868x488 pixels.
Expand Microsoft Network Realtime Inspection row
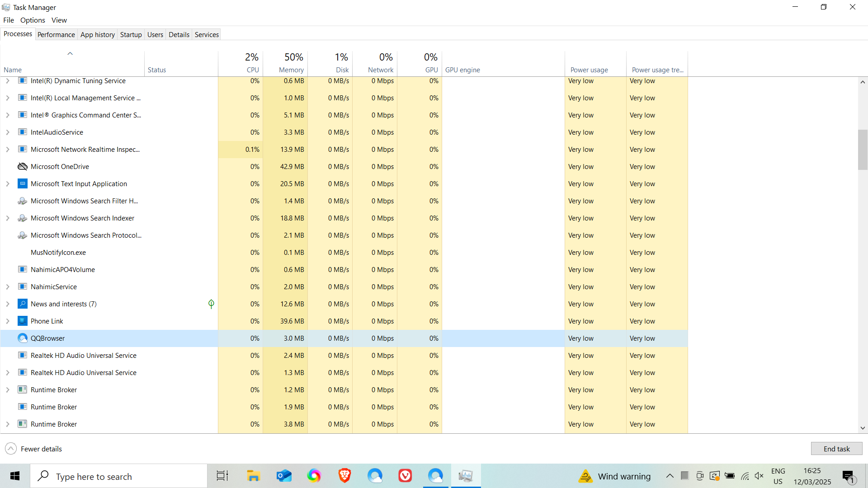(8, 150)
